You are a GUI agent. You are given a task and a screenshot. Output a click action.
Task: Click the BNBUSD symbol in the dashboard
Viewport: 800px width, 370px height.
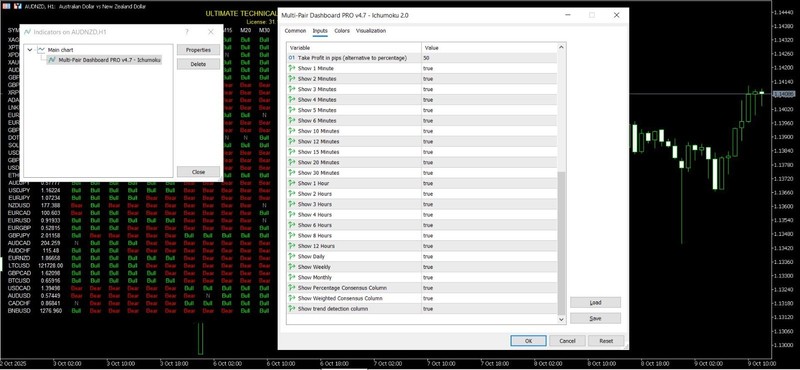pos(18,310)
